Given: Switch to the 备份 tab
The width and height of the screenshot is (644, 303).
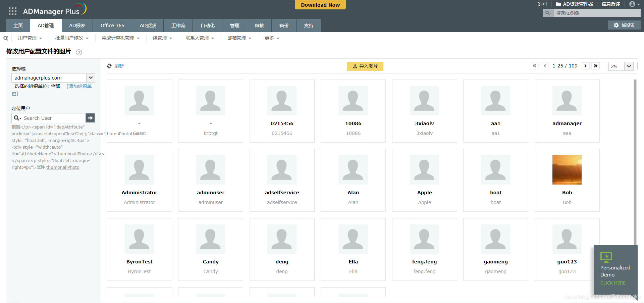Looking at the screenshot, I should pyautogui.click(x=284, y=26).
